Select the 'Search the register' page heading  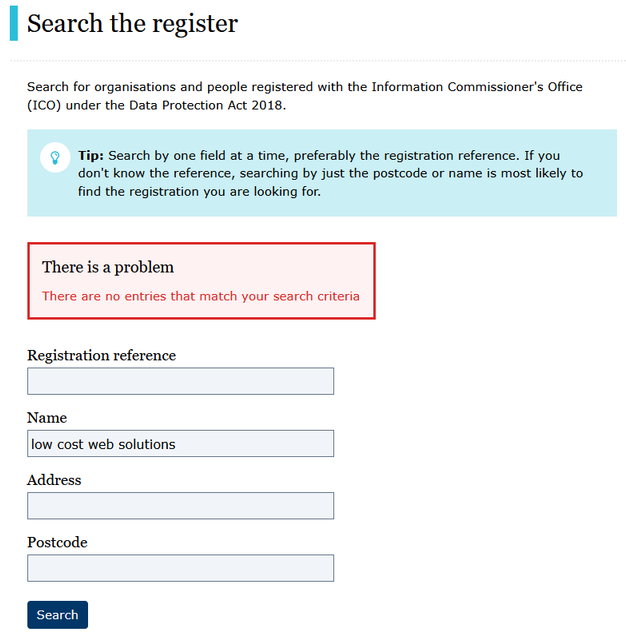[x=133, y=24]
